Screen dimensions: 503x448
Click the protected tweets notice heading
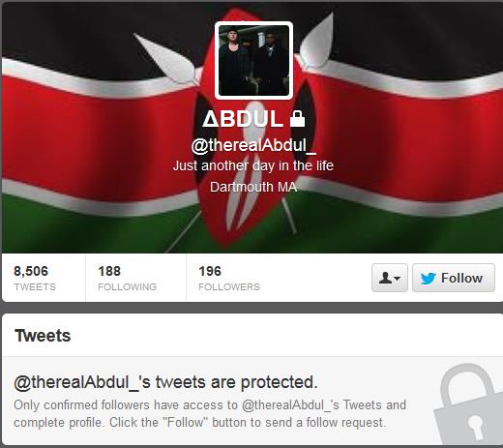point(165,382)
